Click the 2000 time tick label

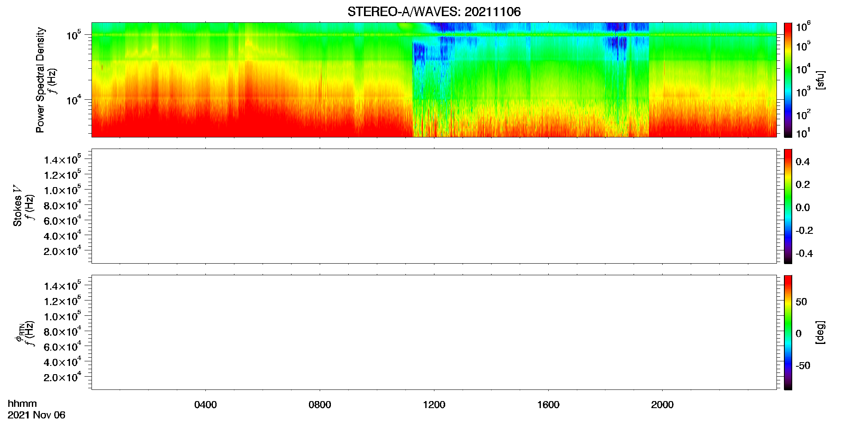point(662,405)
